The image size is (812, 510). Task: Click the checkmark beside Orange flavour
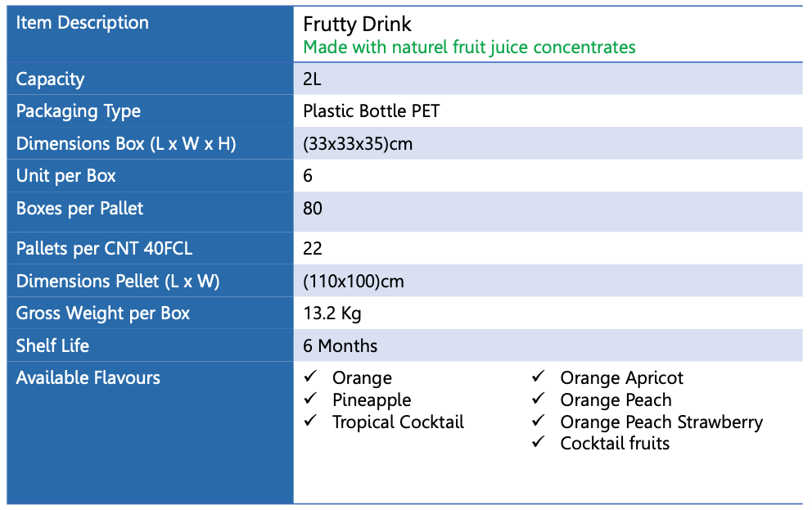pos(310,377)
